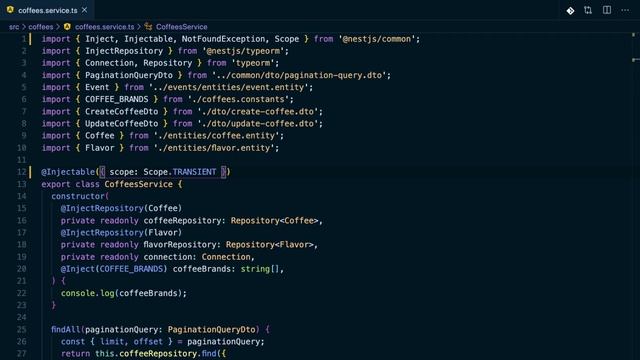This screenshot has height=360, width=640.
Task: Click findAll method name
Action: coord(66,329)
